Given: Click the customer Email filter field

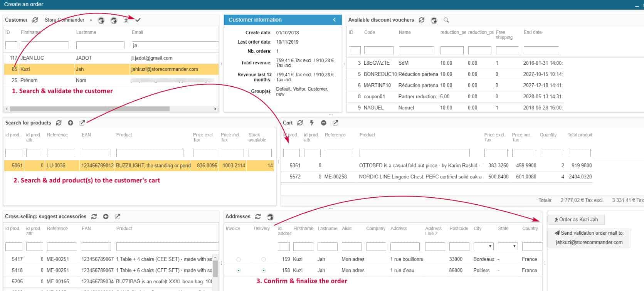Looking at the screenshot, I should tap(175, 45).
